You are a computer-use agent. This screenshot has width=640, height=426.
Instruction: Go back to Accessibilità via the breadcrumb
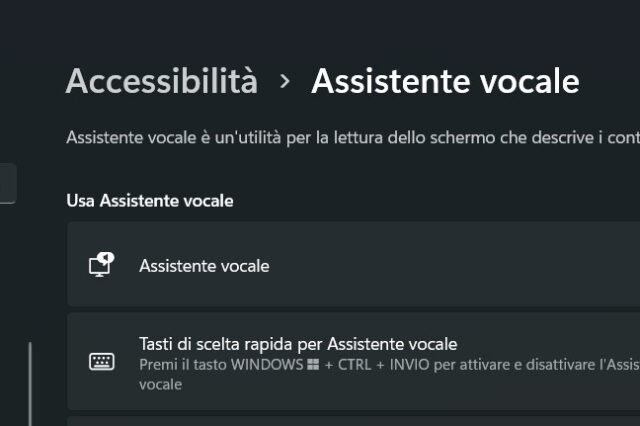[x=161, y=81]
